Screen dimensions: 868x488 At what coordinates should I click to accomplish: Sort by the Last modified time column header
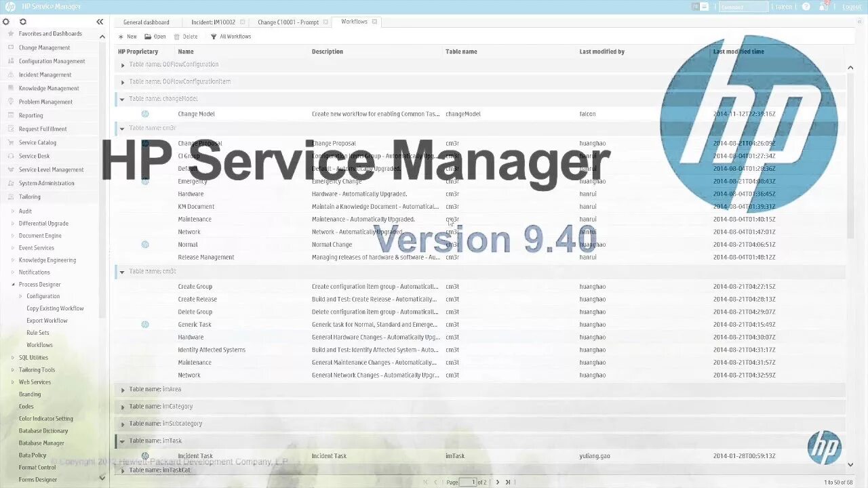point(738,52)
